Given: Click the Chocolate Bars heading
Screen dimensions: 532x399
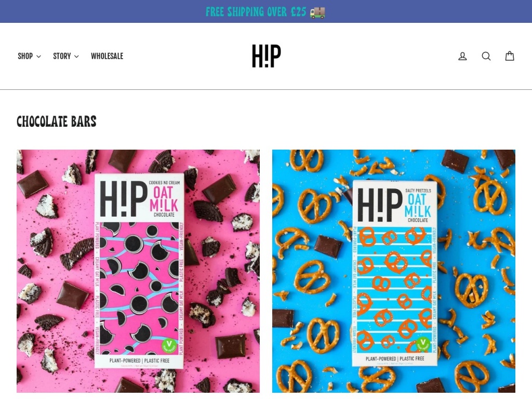Looking at the screenshot, I should (56, 122).
